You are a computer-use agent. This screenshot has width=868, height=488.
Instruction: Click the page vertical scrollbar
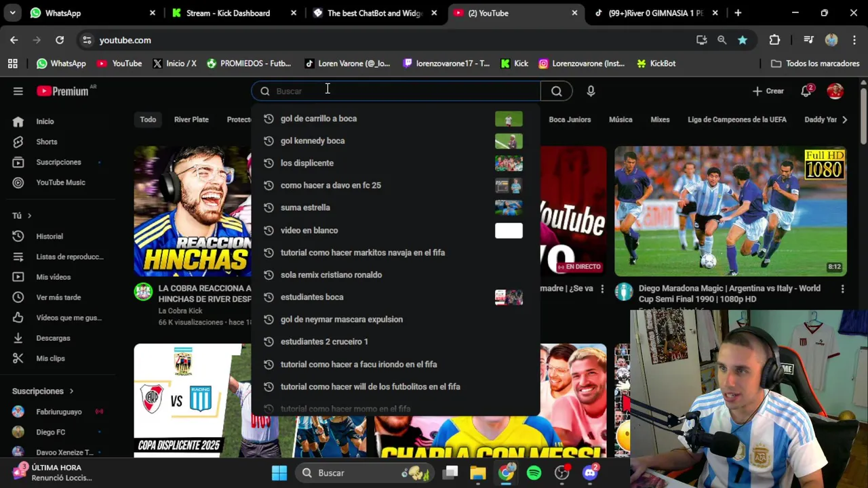click(863, 115)
